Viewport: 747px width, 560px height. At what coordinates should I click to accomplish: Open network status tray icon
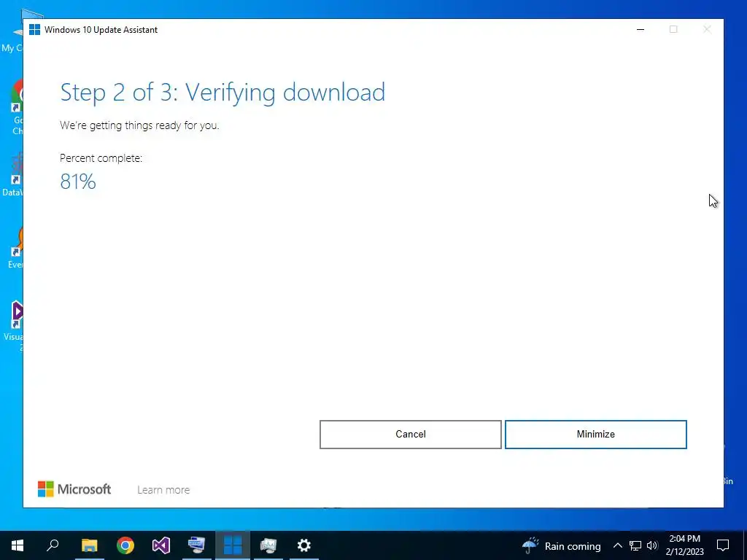[635, 545]
